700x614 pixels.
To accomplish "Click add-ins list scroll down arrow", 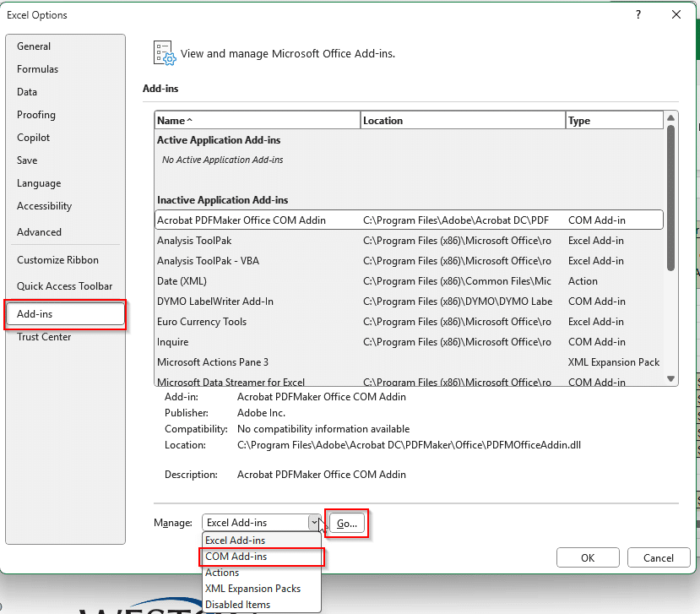I will [670, 378].
